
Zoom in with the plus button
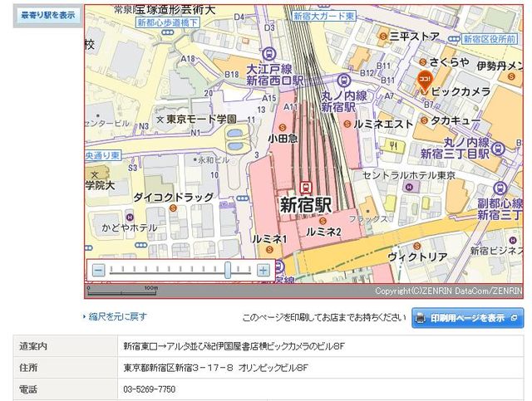coord(263,270)
